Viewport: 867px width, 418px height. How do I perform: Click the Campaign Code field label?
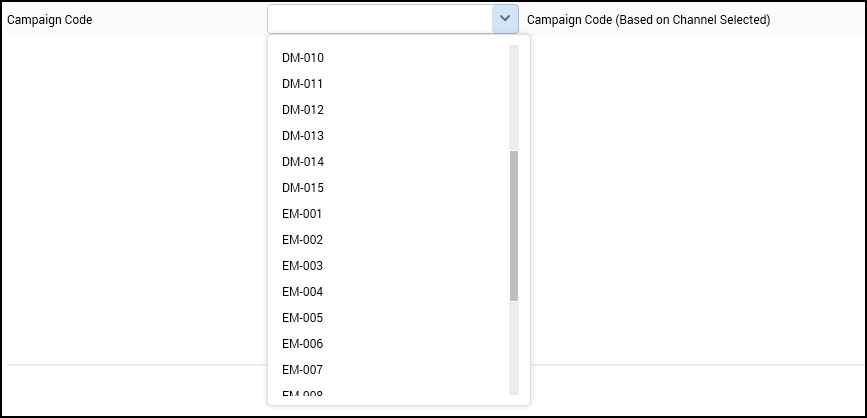click(50, 20)
